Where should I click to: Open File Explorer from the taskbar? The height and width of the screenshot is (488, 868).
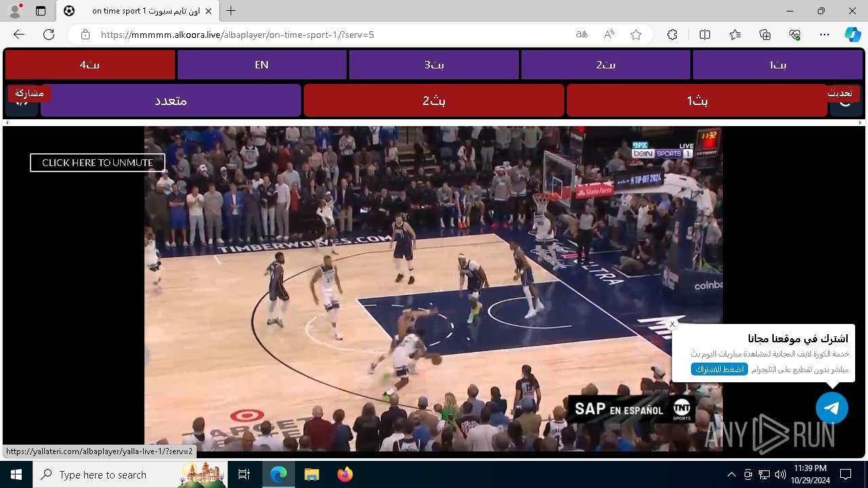pos(312,474)
